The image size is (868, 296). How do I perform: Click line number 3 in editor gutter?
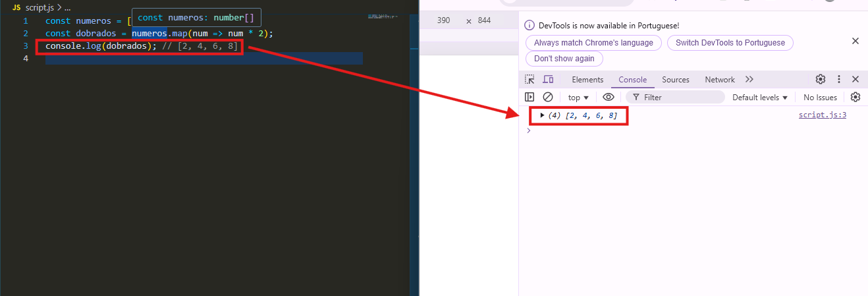pos(26,46)
